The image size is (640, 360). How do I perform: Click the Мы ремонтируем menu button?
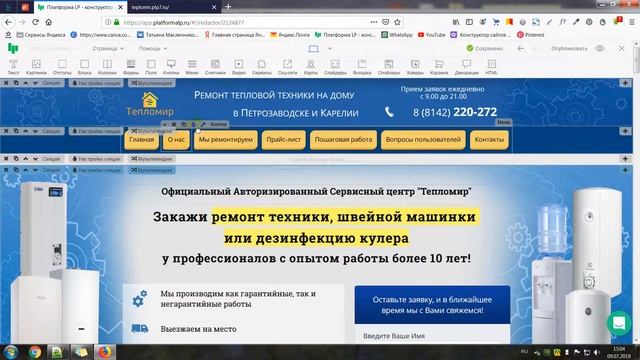point(226,140)
